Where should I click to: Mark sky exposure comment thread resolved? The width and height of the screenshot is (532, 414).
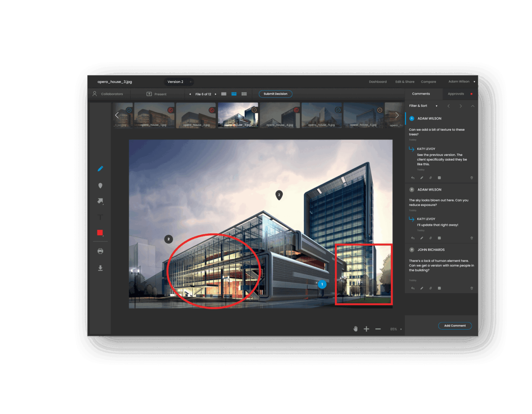pos(439,238)
